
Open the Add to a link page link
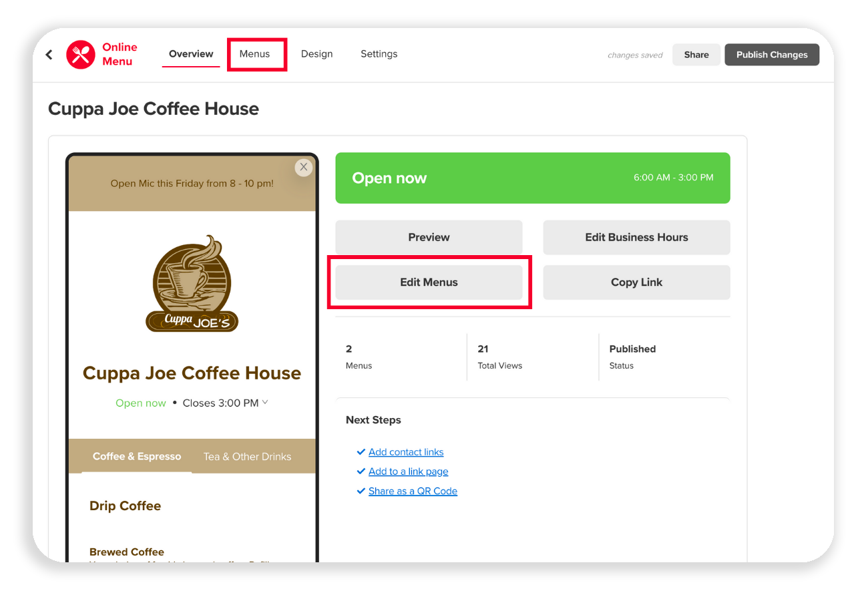coord(408,471)
